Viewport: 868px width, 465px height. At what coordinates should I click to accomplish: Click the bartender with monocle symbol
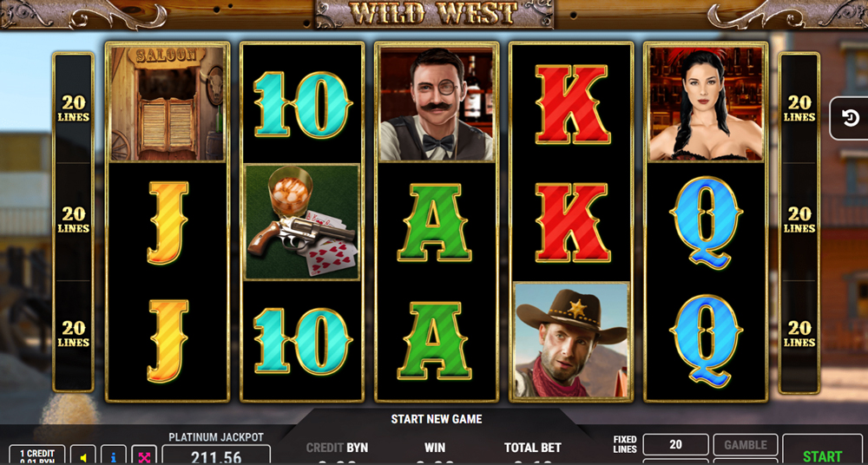click(437, 104)
